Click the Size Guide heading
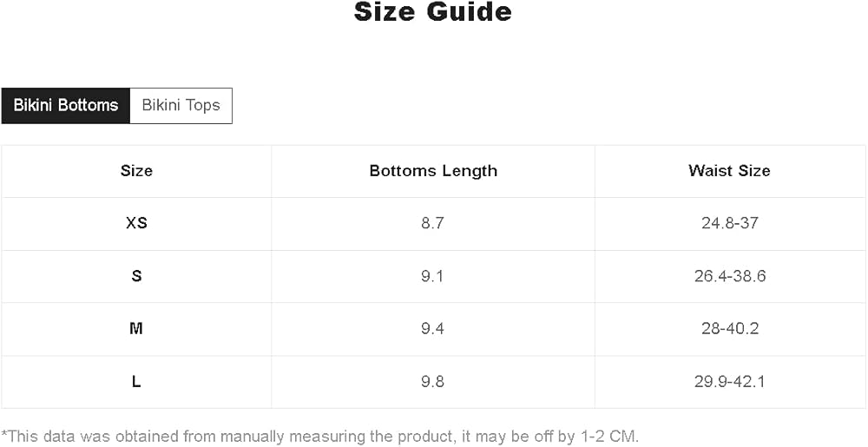Viewport: 868px width, 447px height. point(433,13)
